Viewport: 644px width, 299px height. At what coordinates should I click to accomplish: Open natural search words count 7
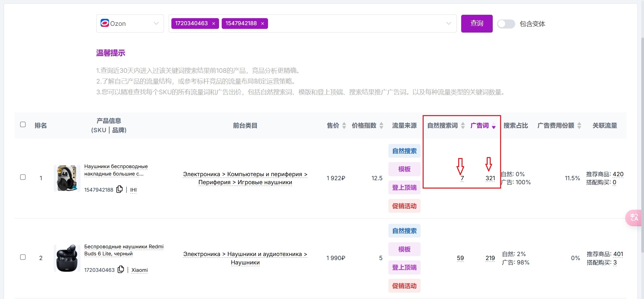(x=462, y=178)
